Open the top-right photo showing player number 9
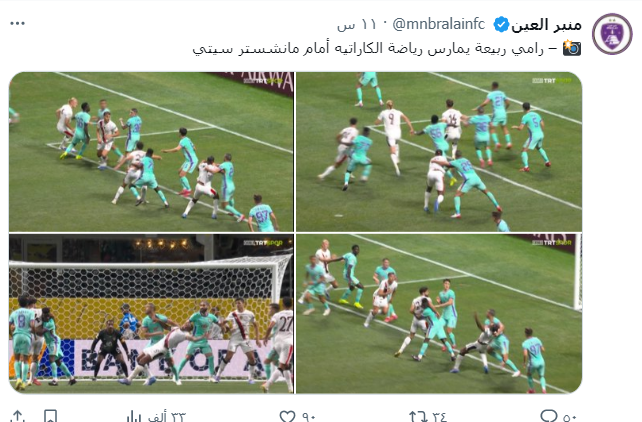642x422 pixels. pos(439,152)
